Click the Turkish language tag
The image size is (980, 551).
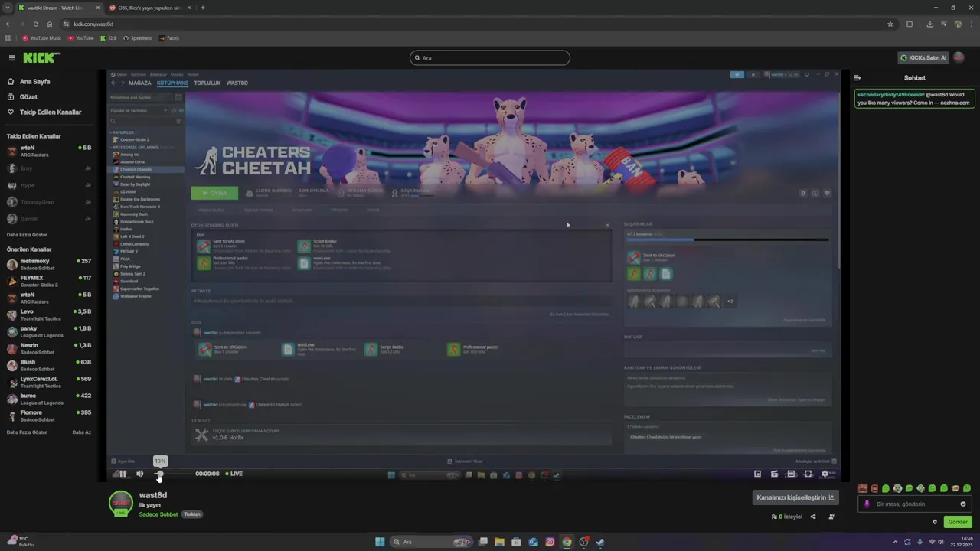pyautogui.click(x=192, y=514)
